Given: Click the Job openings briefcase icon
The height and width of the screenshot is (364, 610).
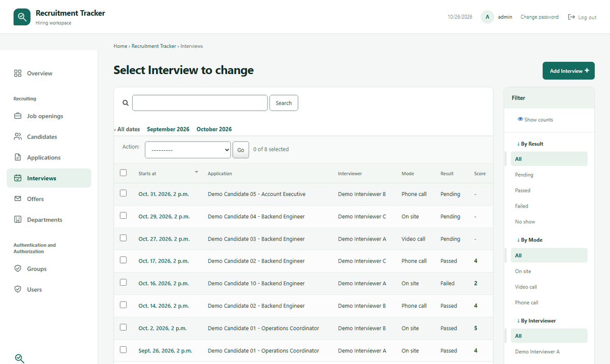Looking at the screenshot, I should [18, 116].
